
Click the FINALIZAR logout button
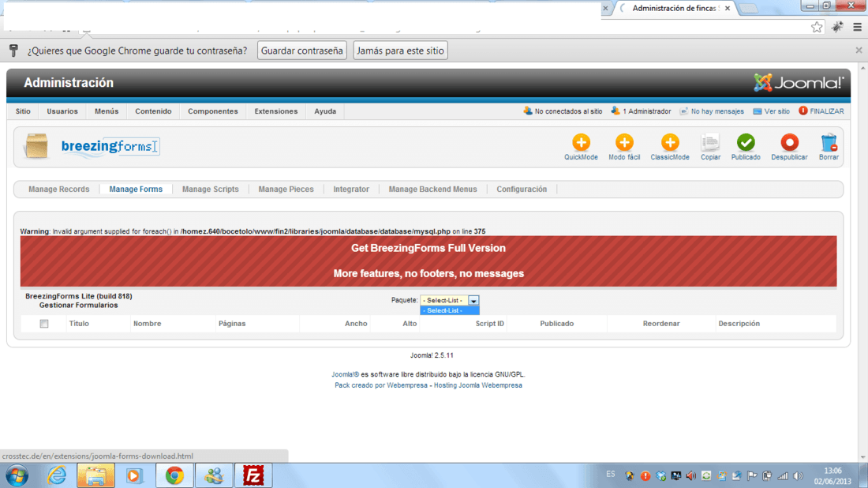coord(821,111)
